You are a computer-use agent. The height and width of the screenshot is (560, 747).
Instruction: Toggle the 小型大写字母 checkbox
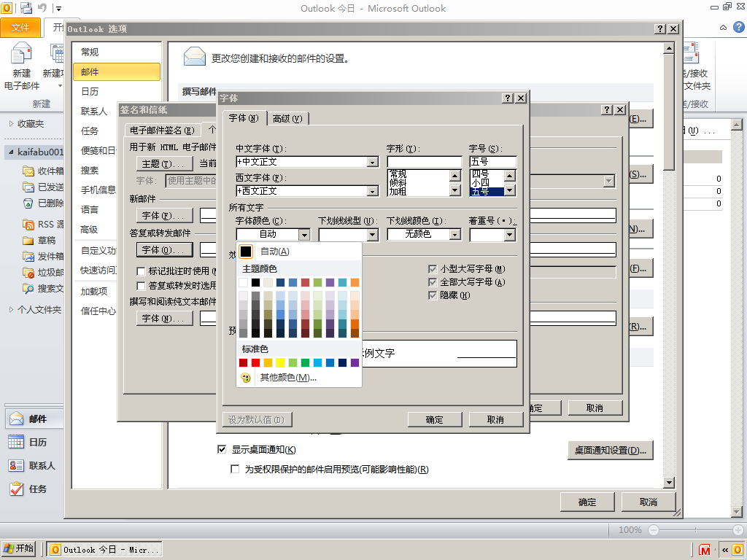click(x=433, y=270)
